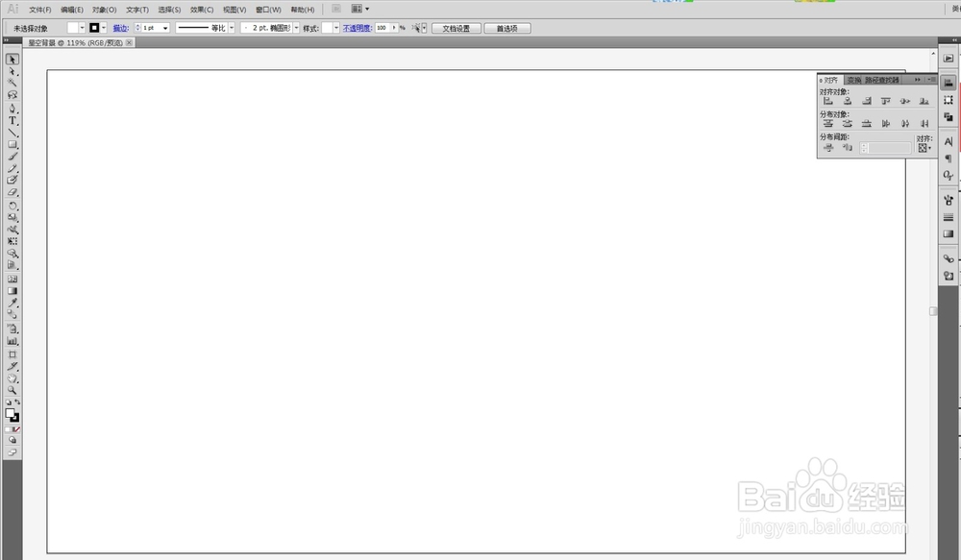The height and width of the screenshot is (560, 961).
Task: Open the 效果(C) menu
Action: point(202,10)
